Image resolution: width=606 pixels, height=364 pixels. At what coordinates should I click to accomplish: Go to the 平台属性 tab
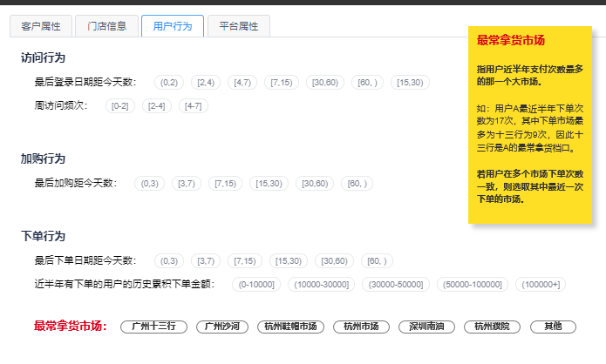point(238,26)
